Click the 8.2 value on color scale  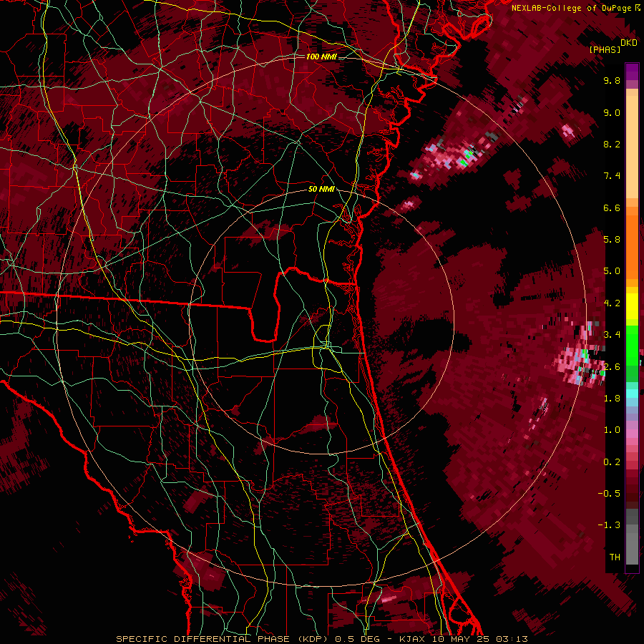612,144
